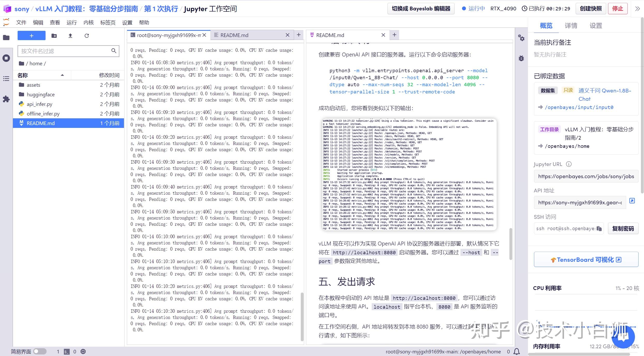Viewport: 644px width, 356px height.
Task: Toggle the 简易界面 simple interface switch
Action: [x=40, y=351]
